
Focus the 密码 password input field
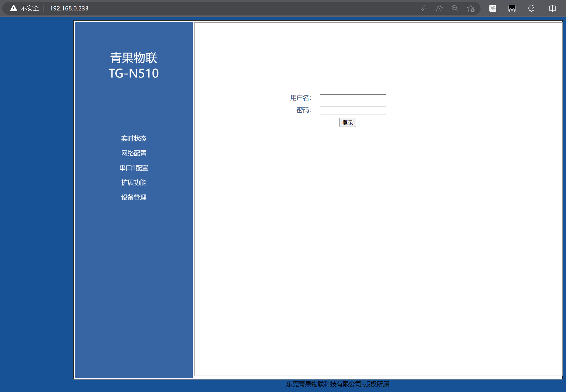[353, 110]
